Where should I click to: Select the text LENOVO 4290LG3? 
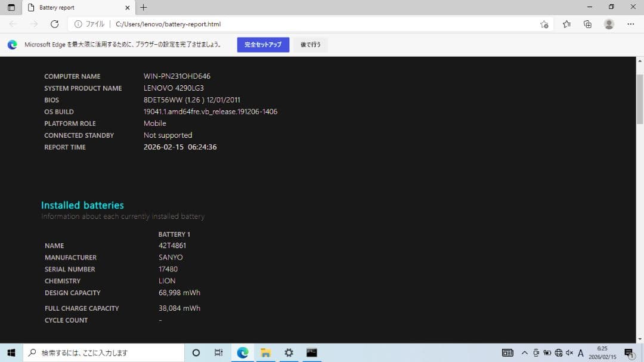click(x=174, y=88)
